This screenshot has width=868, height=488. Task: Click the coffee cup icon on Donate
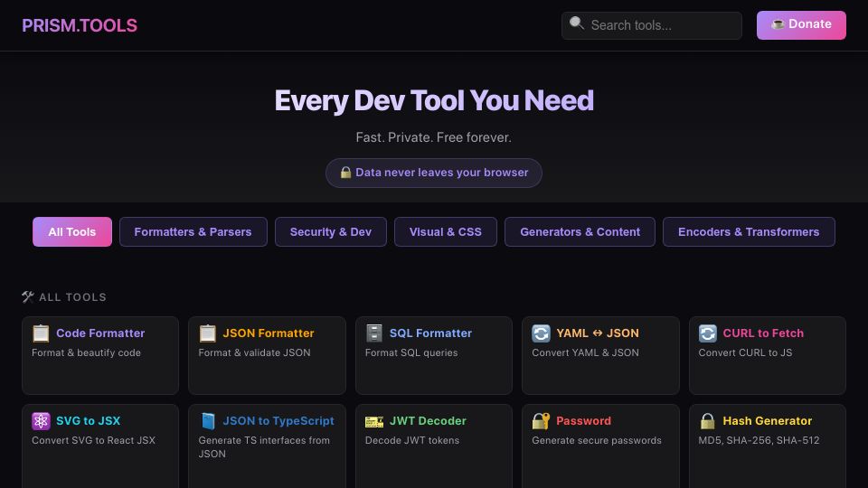click(x=778, y=23)
